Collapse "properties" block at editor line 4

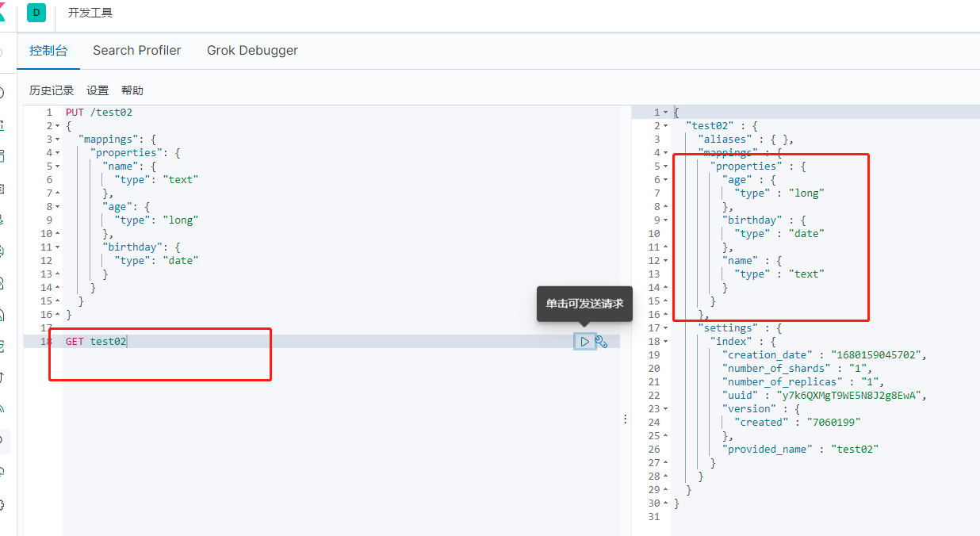pos(58,153)
